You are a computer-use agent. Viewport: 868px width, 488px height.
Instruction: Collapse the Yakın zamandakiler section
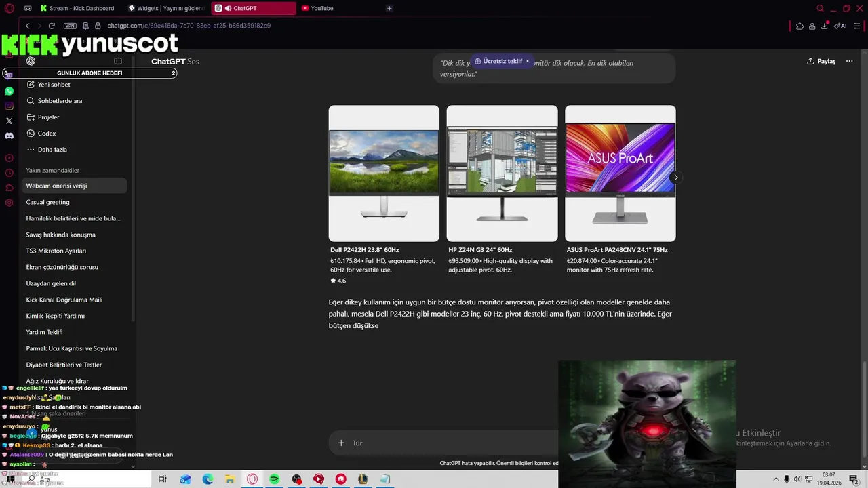tap(53, 171)
